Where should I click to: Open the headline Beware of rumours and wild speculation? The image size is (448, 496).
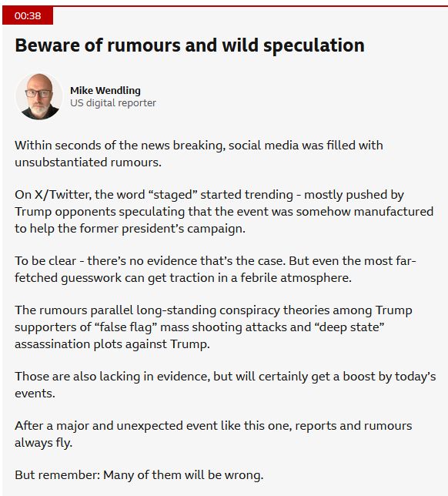(x=189, y=45)
